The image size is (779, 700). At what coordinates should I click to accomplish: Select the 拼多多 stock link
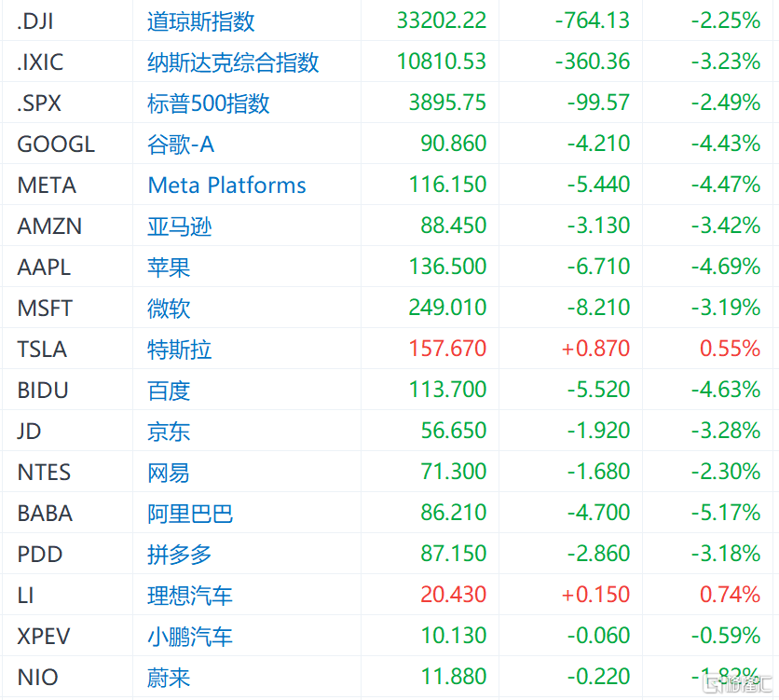tap(179, 555)
